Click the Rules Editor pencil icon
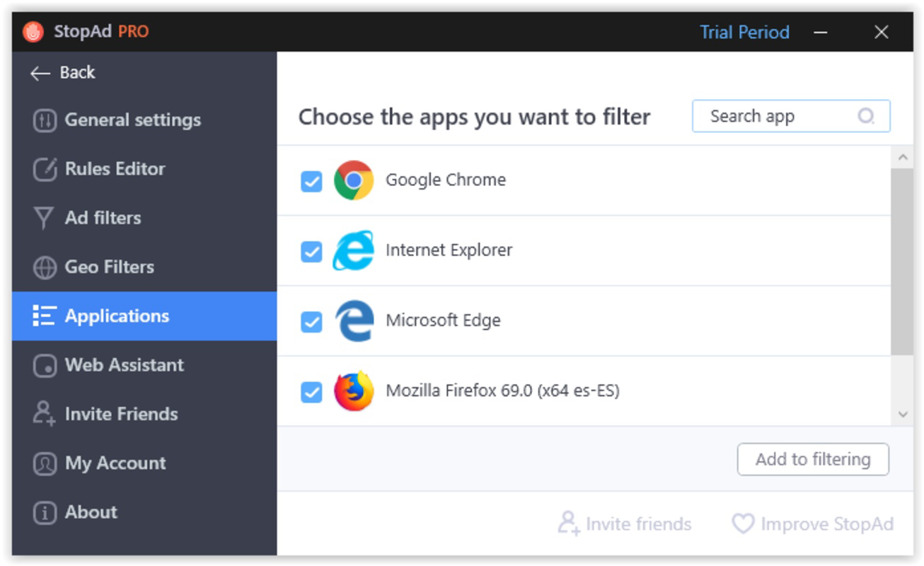 point(45,170)
